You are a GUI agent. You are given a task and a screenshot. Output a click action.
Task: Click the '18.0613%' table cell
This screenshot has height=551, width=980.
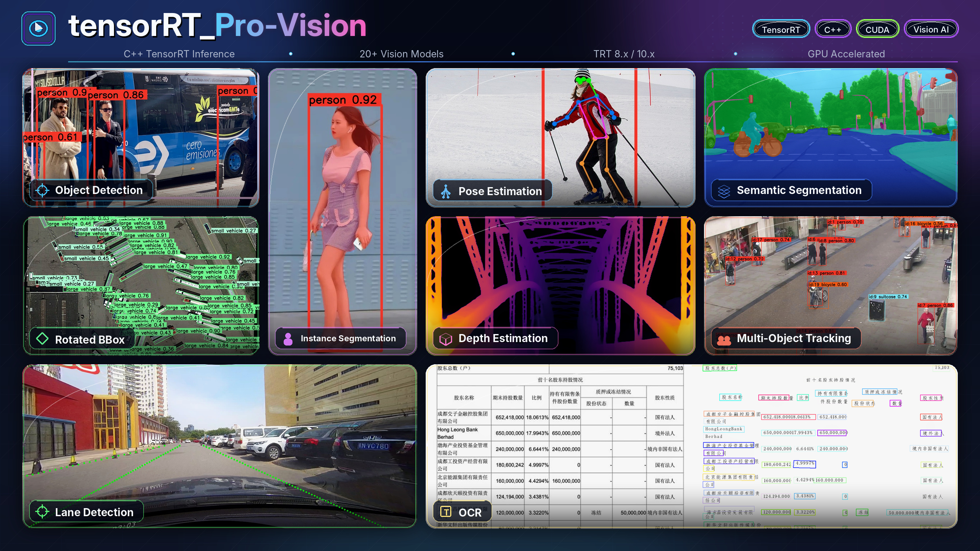pos(537,417)
